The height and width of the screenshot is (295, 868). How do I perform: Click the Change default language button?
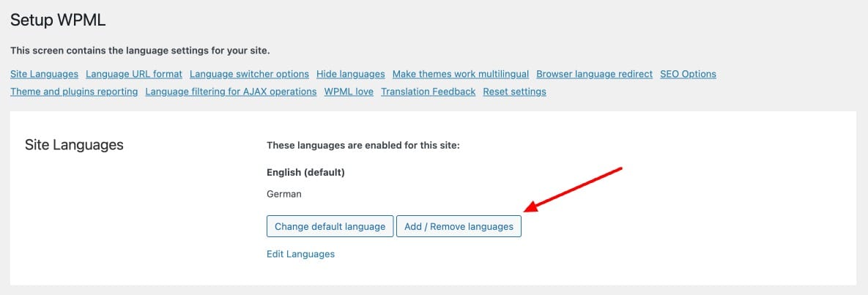(x=330, y=226)
